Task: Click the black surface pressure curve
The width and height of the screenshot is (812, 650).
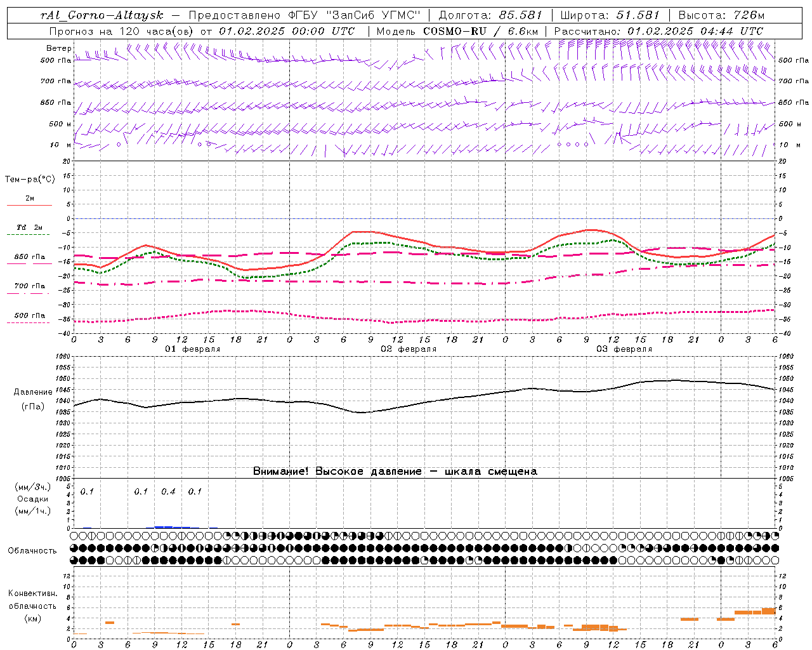Action: [425, 402]
